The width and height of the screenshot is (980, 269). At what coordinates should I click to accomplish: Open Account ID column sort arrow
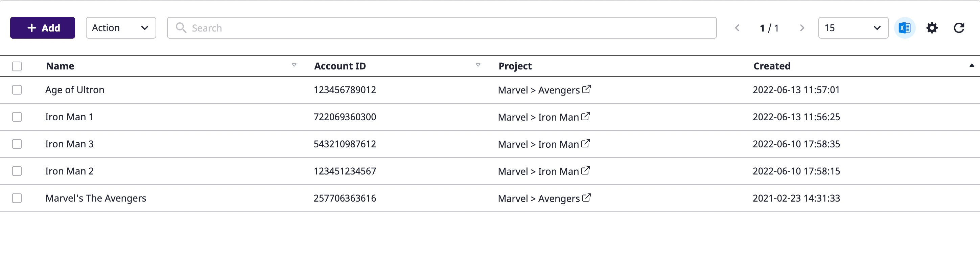(478, 65)
